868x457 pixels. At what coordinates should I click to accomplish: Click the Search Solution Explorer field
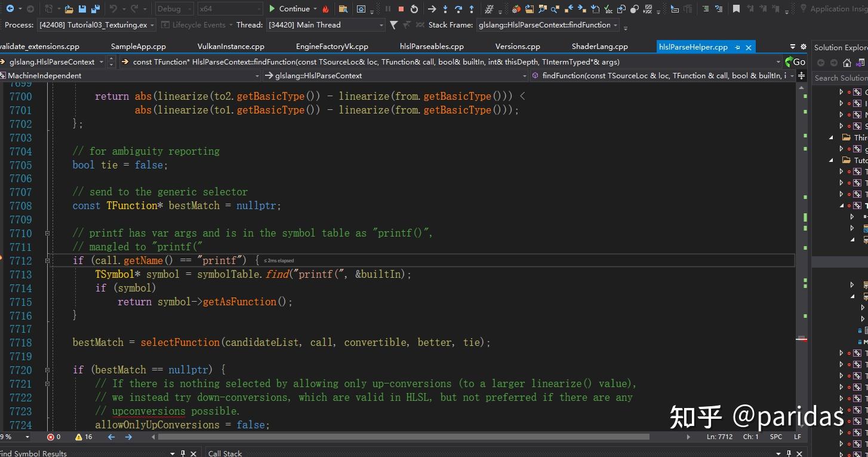pyautogui.click(x=840, y=78)
